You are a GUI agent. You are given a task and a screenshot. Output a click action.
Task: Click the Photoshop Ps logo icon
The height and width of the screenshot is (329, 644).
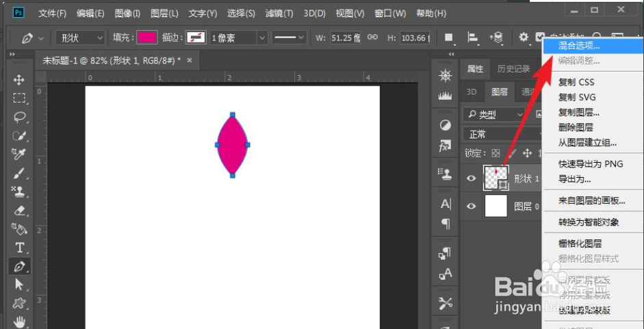coord(19,13)
